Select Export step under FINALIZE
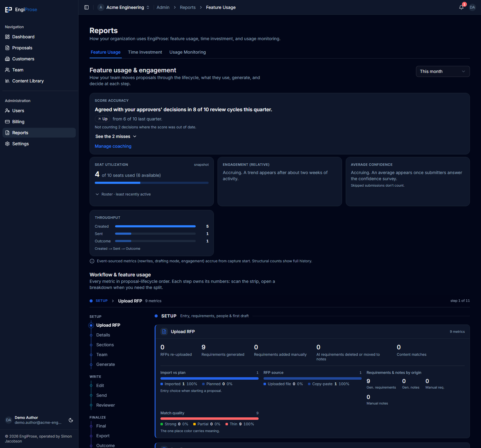The width and height of the screenshot is (481, 448). 103,436
